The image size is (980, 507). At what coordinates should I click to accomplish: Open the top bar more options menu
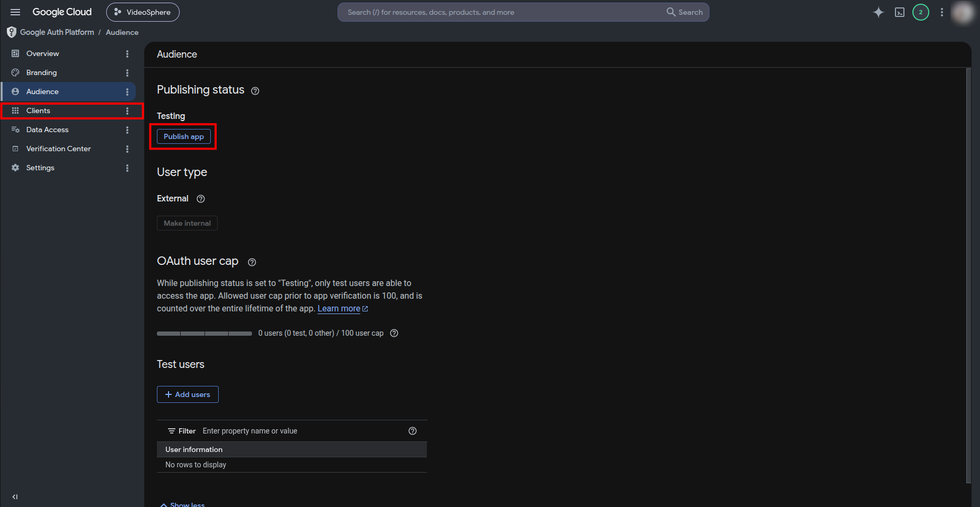coord(942,12)
